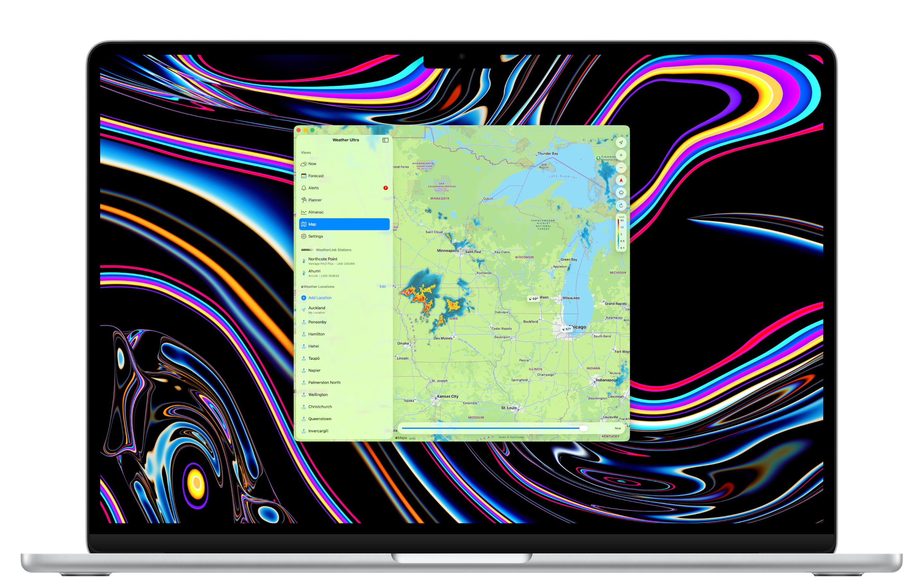Select the Map view

click(x=344, y=224)
